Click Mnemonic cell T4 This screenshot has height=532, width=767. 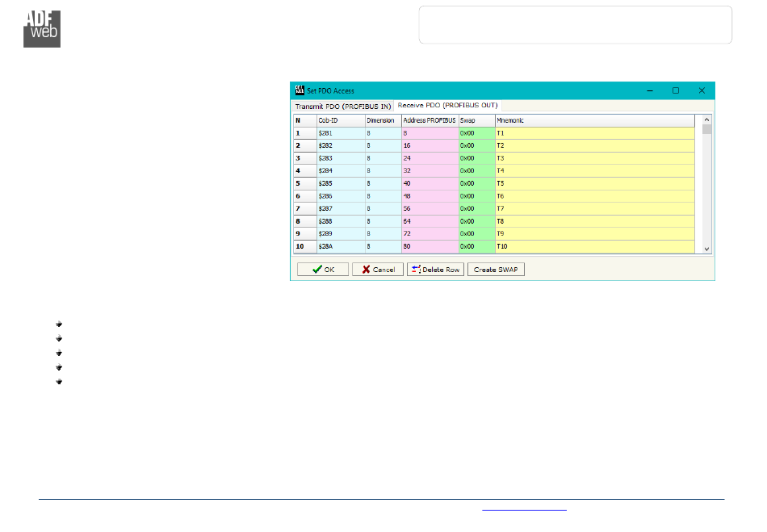point(595,170)
